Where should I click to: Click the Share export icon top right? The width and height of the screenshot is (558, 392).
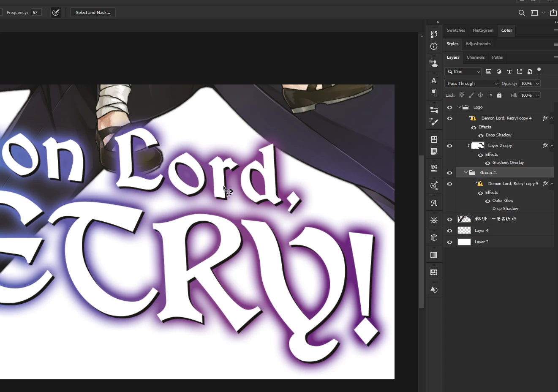[553, 12]
